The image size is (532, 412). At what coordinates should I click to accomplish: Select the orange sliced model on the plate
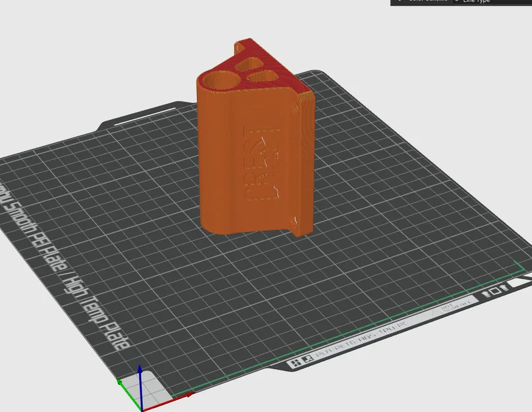[256, 138]
